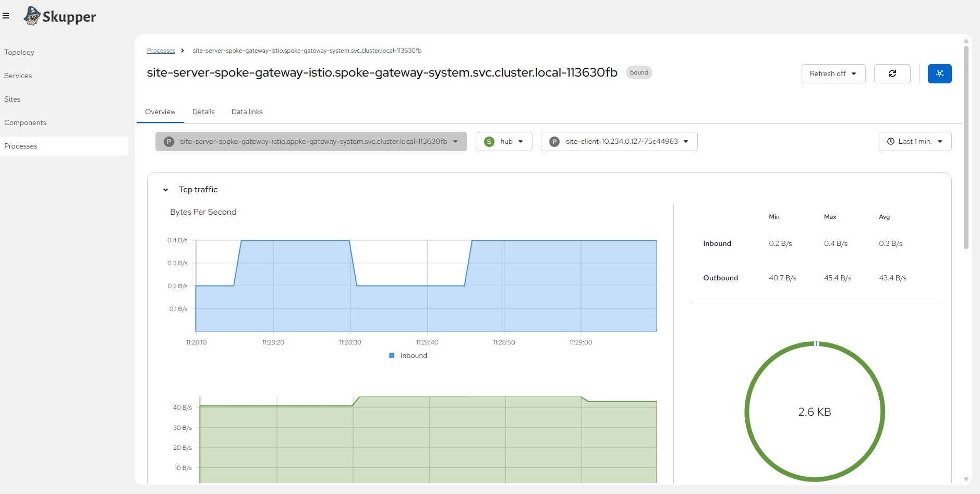The width and height of the screenshot is (980, 494).
Task: Click the 11:29:00 time axis label
Action: tap(580, 342)
